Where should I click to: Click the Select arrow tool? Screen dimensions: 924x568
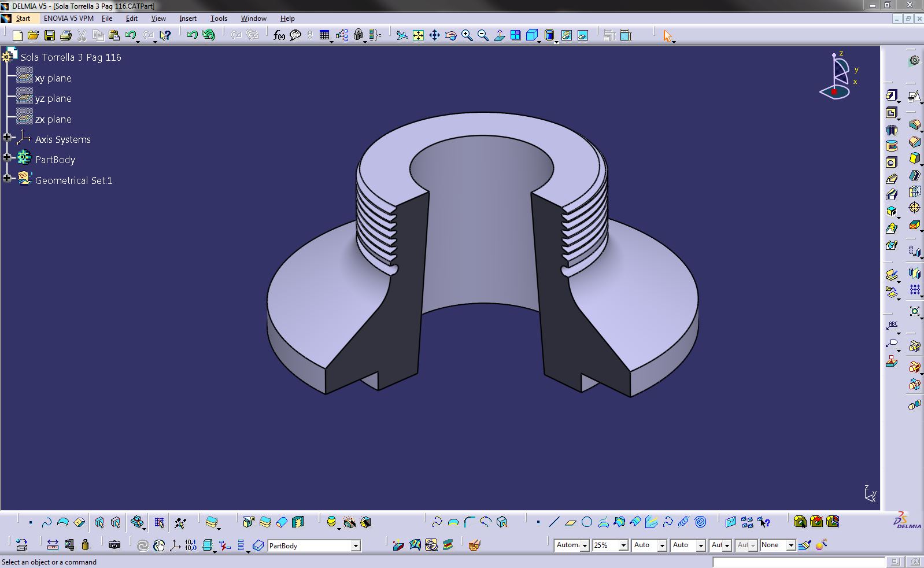coord(668,36)
